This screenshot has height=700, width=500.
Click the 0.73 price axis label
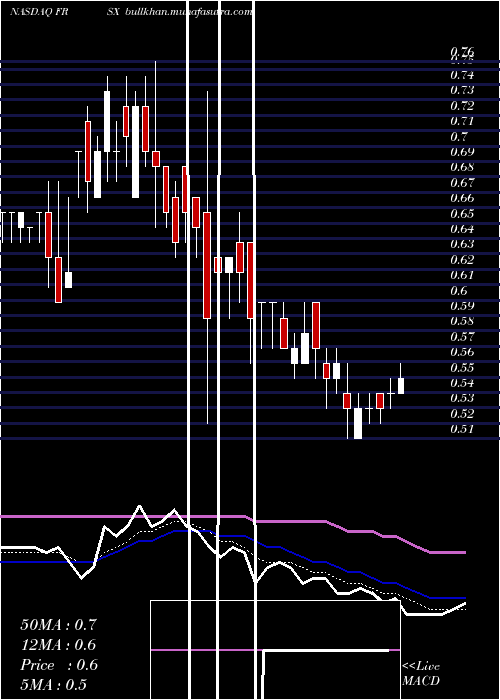point(462,90)
